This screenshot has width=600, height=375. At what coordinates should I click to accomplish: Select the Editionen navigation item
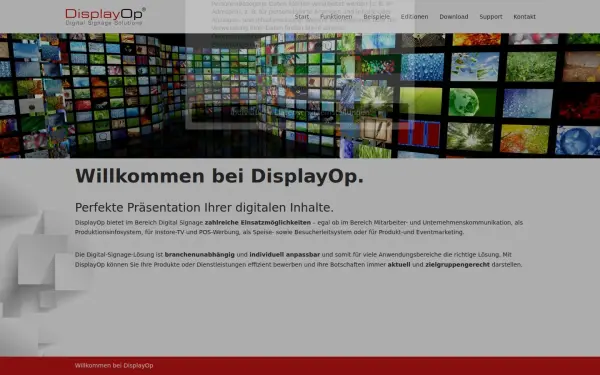[x=414, y=16]
